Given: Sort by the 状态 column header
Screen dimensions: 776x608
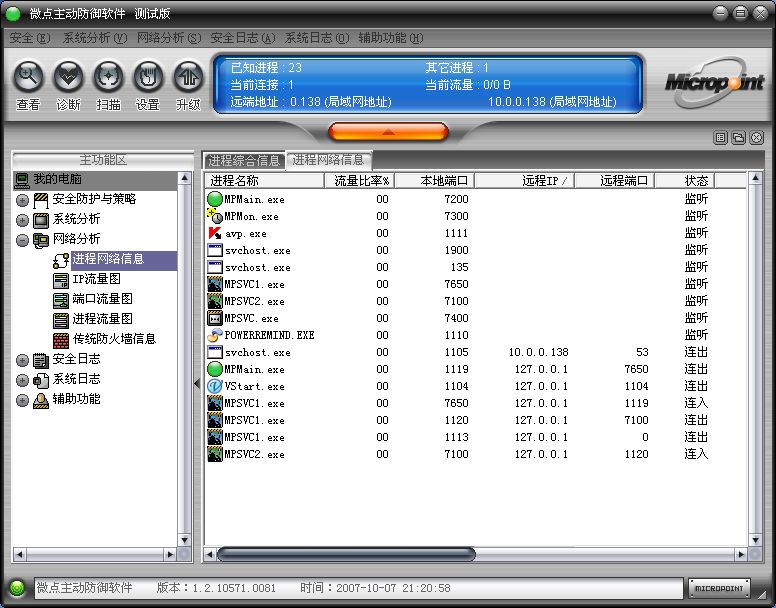Looking at the screenshot, I should click(685, 181).
